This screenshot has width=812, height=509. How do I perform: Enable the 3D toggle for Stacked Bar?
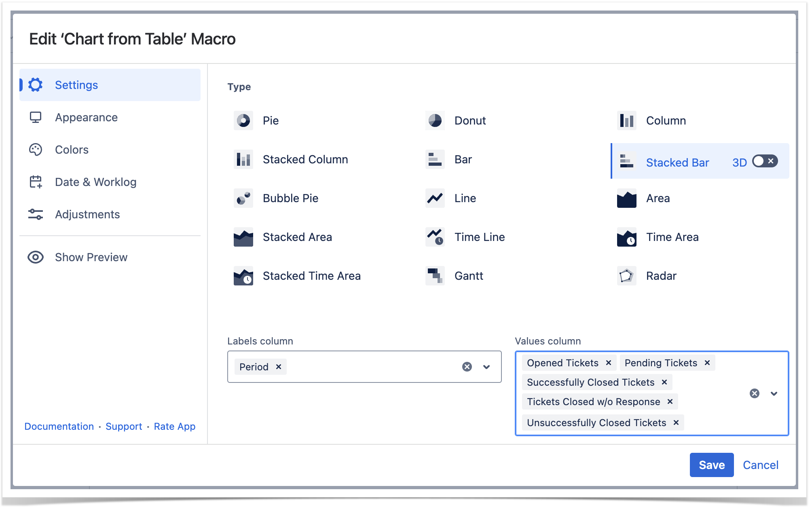pyautogui.click(x=764, y=161)
